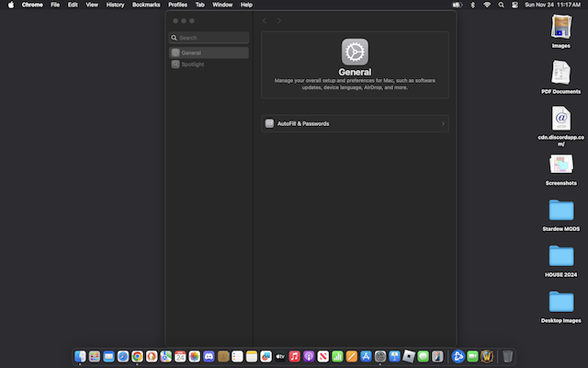Open Finder from the dock
588x368 pixels.
(80, 356)
